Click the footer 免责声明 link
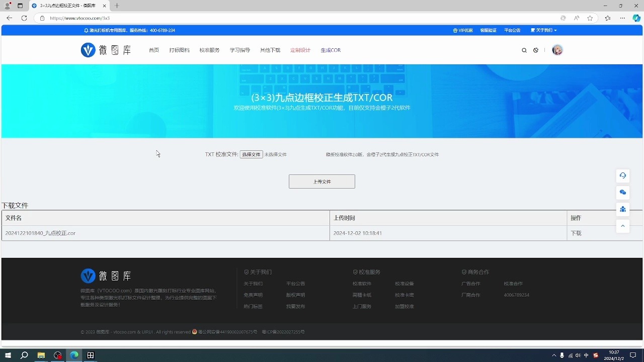 [253, 295]
